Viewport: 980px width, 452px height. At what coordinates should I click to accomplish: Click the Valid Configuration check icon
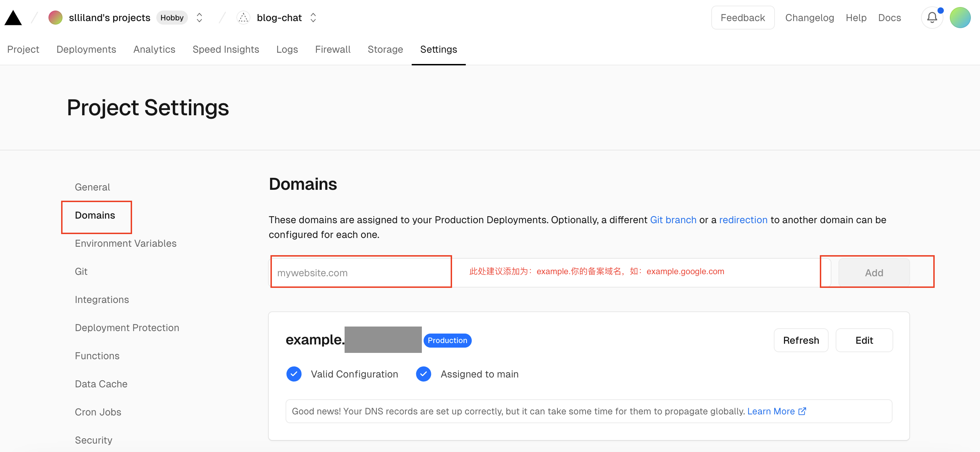pyautogui.click(x=294, y=374)
